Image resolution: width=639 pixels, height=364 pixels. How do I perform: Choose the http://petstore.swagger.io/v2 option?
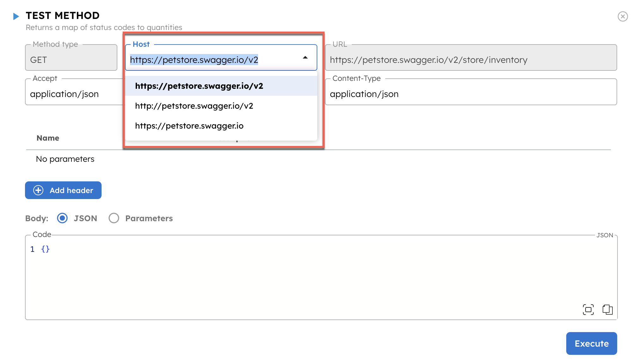tap(194, 106)
